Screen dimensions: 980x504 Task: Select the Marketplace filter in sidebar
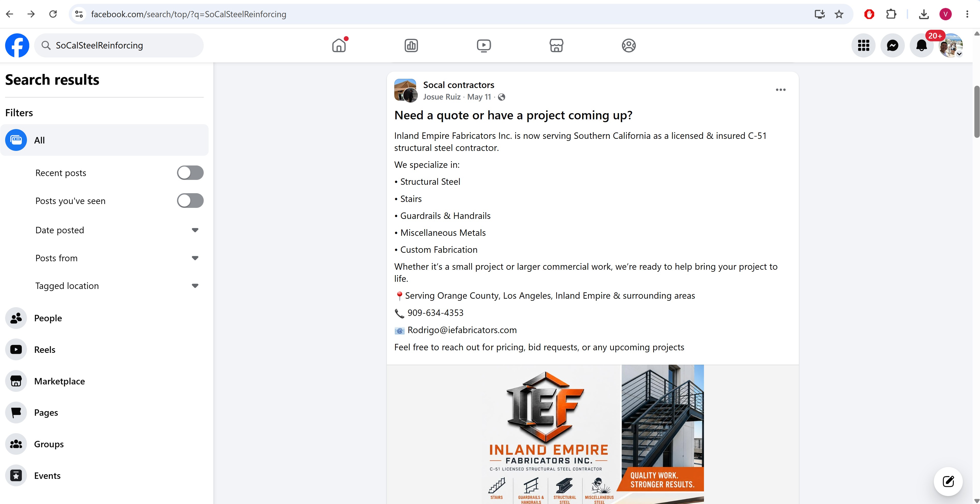click(104, 381)
